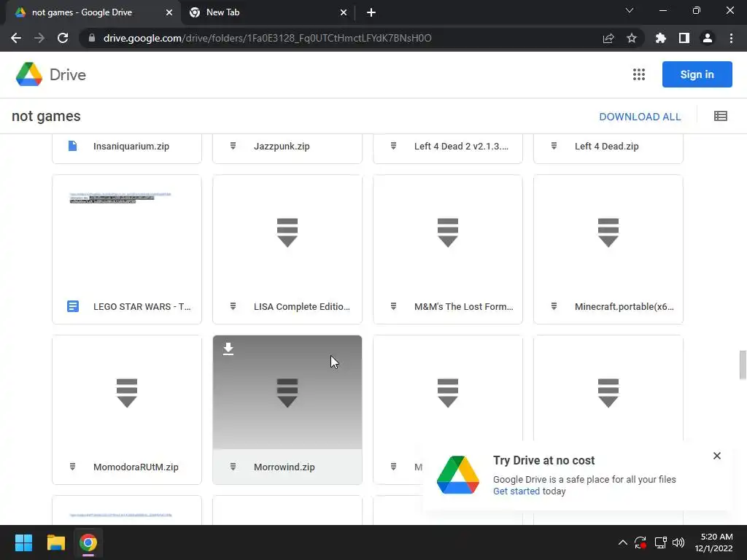This screenshot has height=560, width=747.
Task: Open the Minecraft.portable file thumbnail
Action: pos(608,232)
